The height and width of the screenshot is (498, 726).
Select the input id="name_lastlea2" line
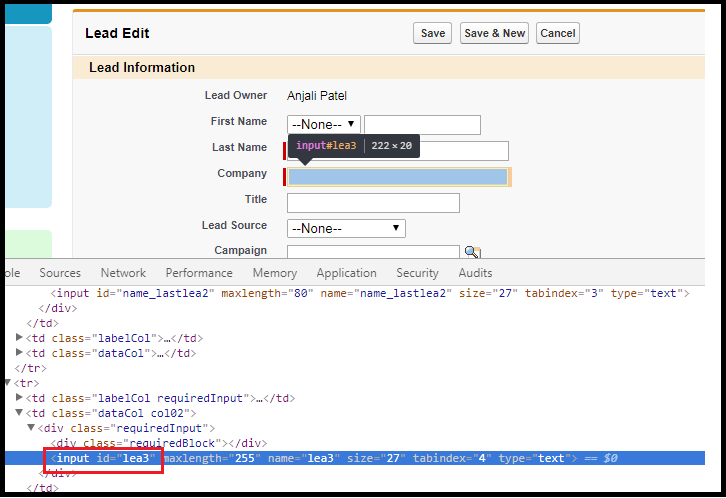(x=370, y=293)
